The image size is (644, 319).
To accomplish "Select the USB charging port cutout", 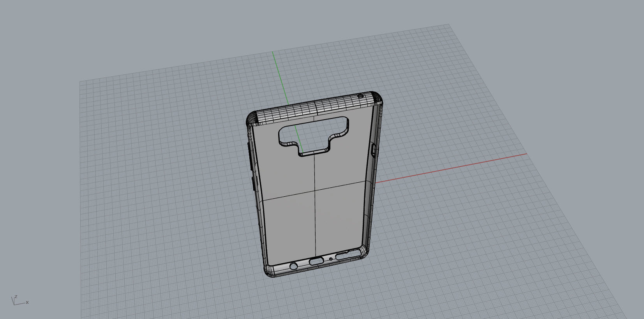I will click(317, 261).
